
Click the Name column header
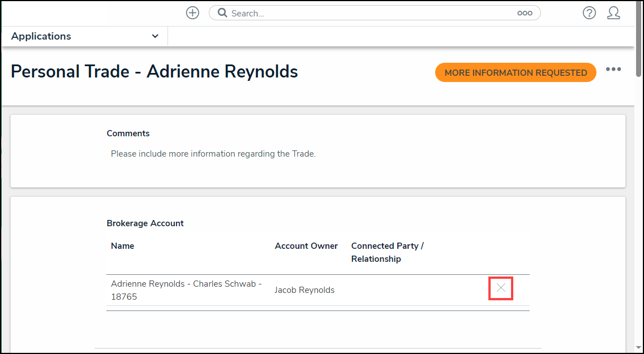pyautogui.click(x=122, y=246)
